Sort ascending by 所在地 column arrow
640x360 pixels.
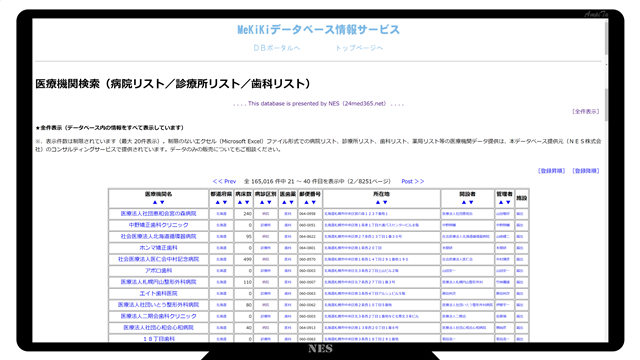click(378, 202)
